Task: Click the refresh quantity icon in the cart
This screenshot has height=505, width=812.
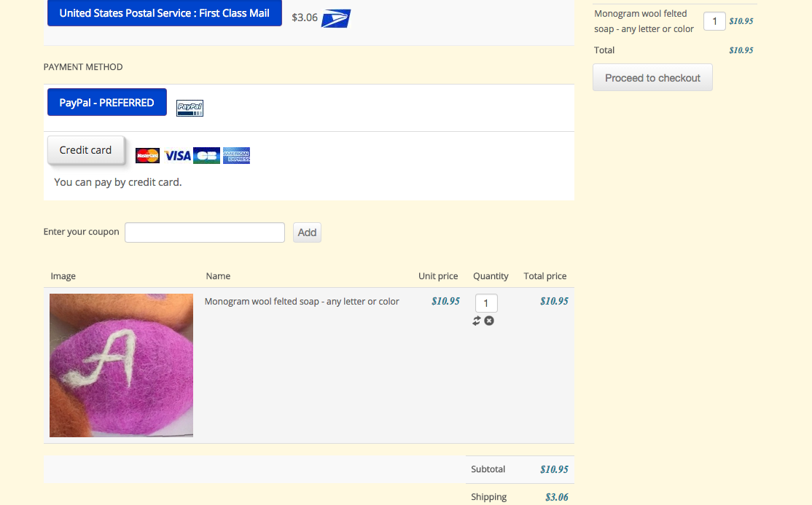Action: (x=477, y=321)
